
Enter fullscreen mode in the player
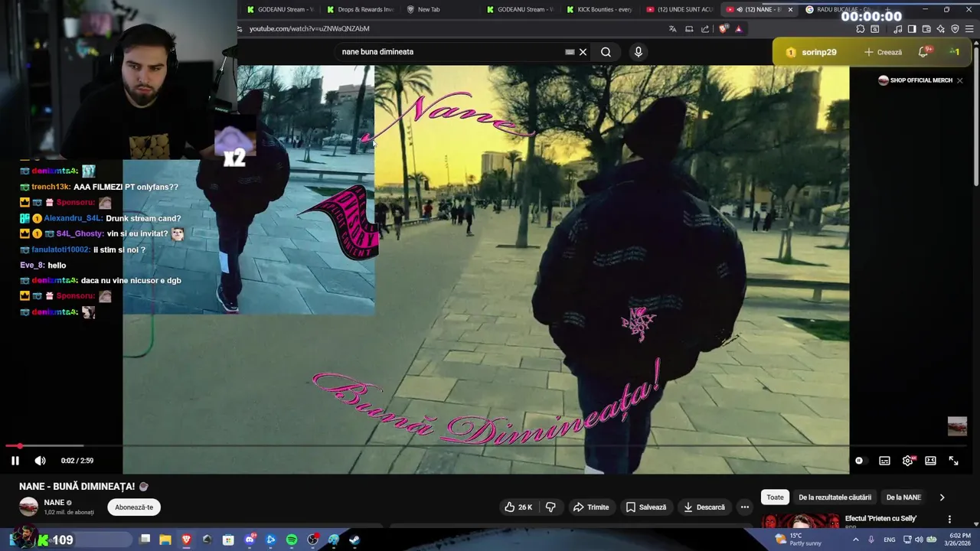click(953, 461)
